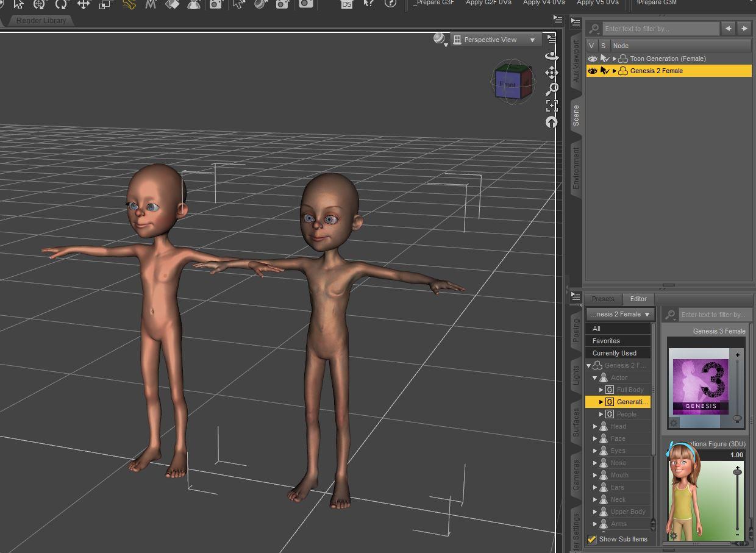The image size is (756, 553).
Task: Select the Favorites filter
Action: [x=606, y=341]
